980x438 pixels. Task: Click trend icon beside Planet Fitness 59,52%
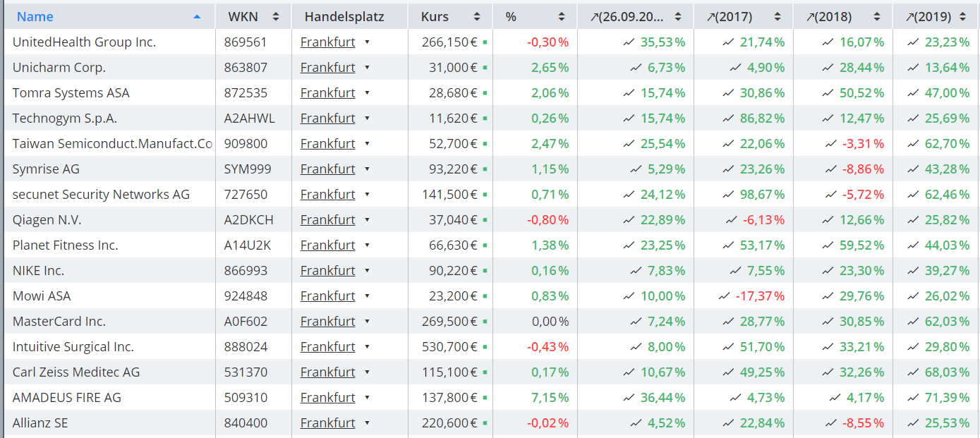pos(828,245)
